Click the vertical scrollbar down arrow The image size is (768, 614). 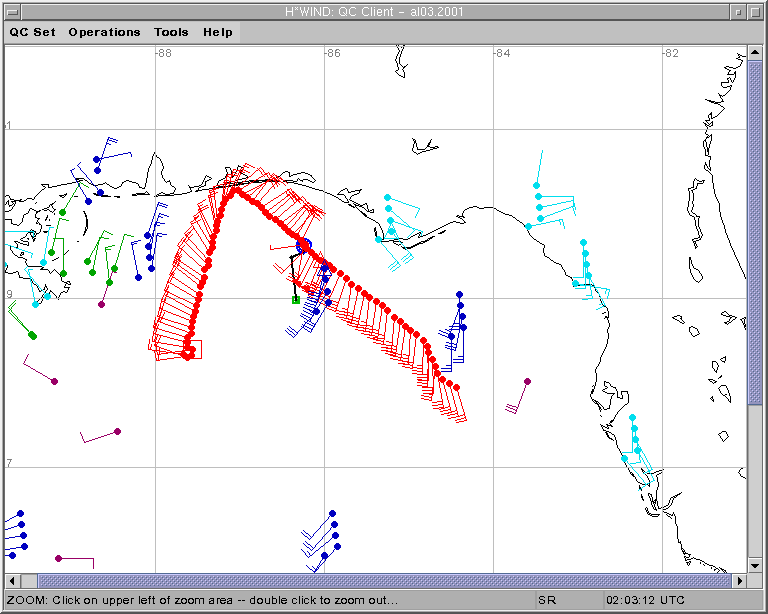[755, 566]
